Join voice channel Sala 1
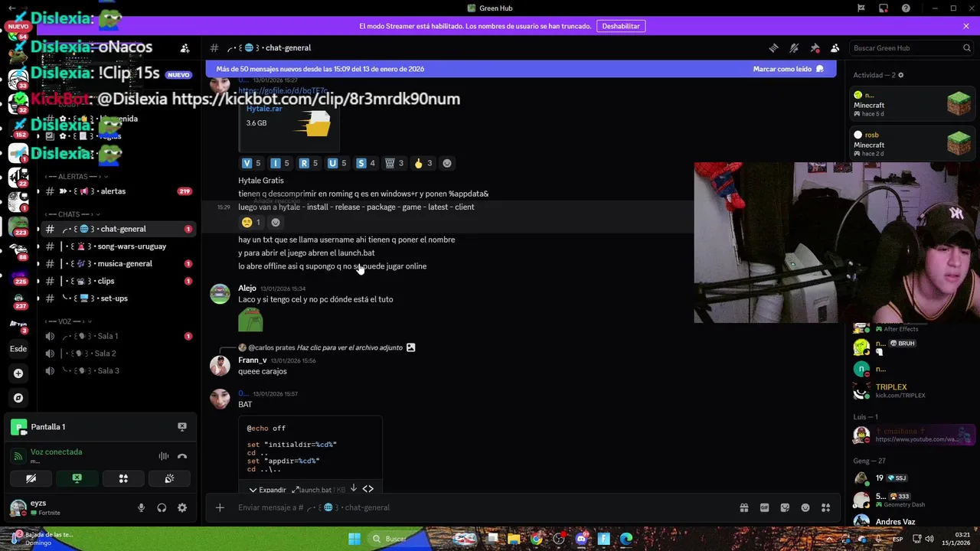Image resolution: width=980 pixels, height=551 pixels. [x=117, y=336]
